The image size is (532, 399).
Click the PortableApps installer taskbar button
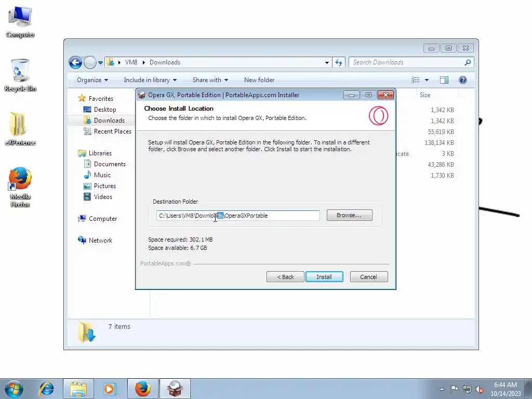(175, 389)
